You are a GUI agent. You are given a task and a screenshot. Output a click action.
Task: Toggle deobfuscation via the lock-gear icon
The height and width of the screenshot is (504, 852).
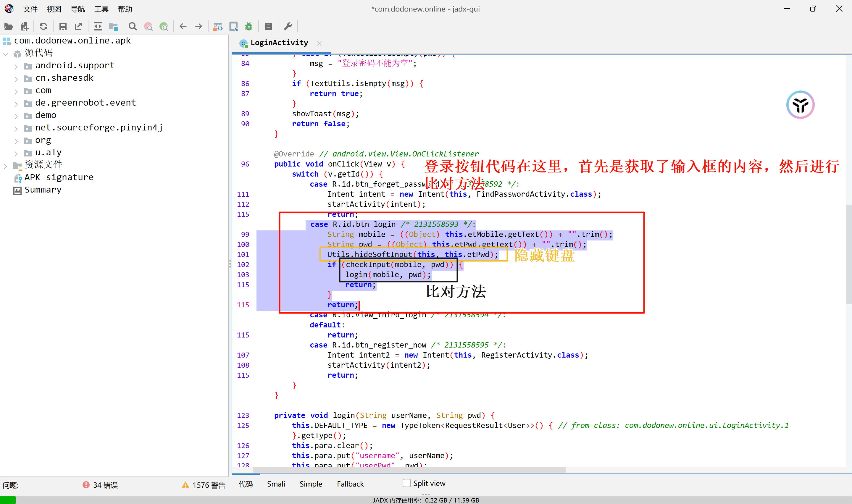click(218, 27)
